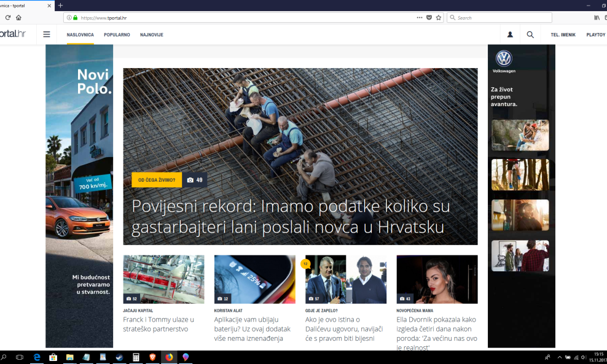This screenshot has width=607, height=364.
Task: Select the NASLOVNICA tab
Action: [80, 35]
